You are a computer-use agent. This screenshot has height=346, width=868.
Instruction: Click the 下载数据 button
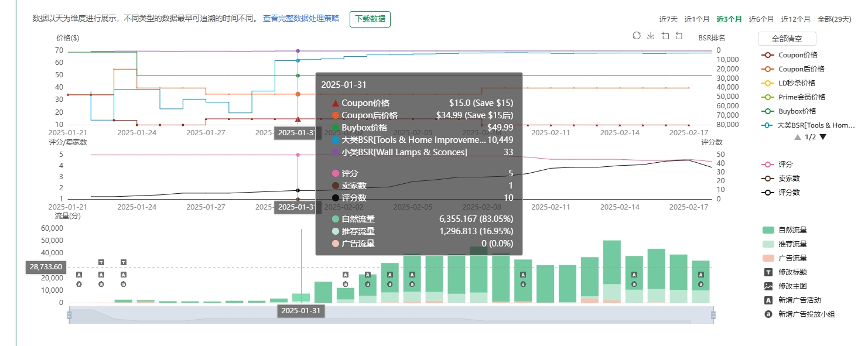(370, 19)
